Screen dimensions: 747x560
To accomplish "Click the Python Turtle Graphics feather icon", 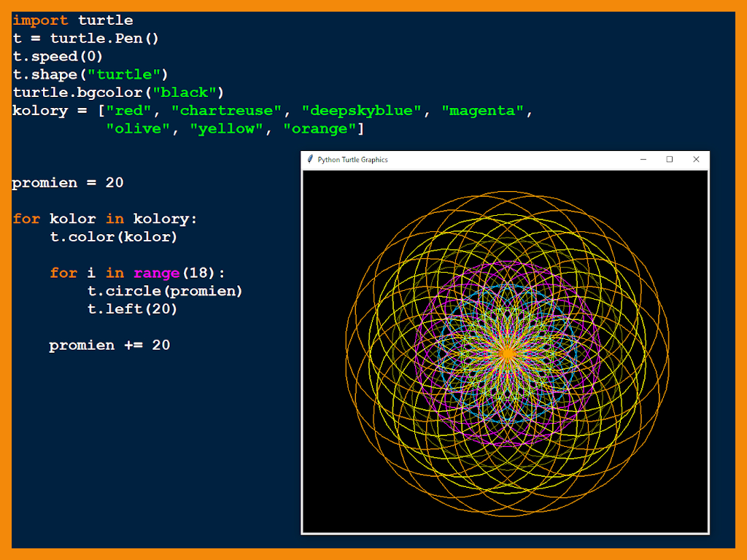I will [x=310, y=159].
